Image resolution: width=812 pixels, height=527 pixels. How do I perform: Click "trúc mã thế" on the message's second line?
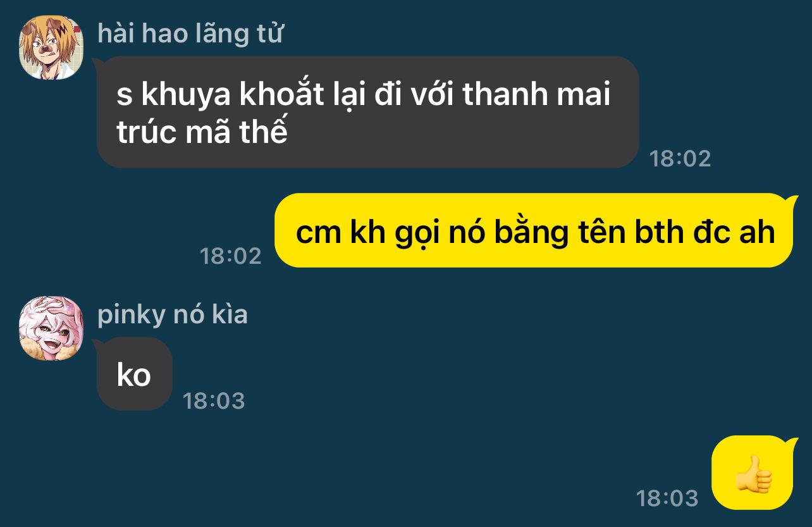(202, 132)
